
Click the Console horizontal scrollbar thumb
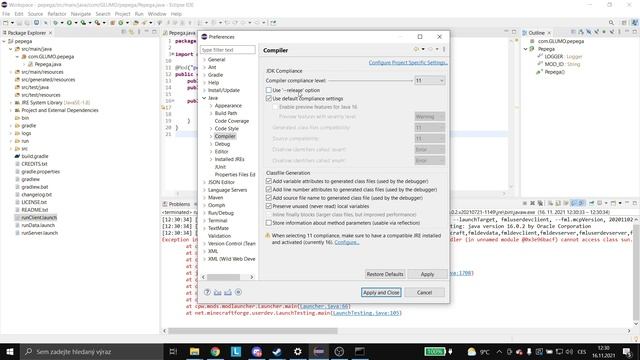(253, 331)
